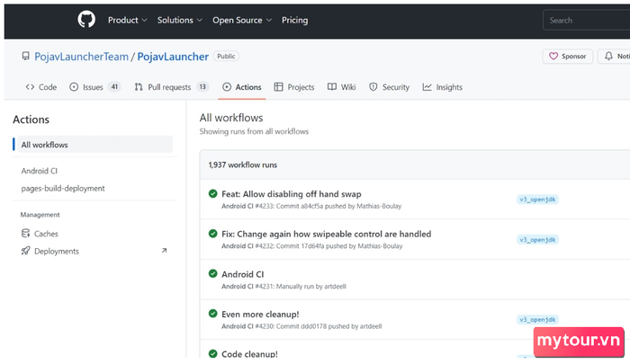
Task: Switch to the Code tab
Action: pos(41,87)
